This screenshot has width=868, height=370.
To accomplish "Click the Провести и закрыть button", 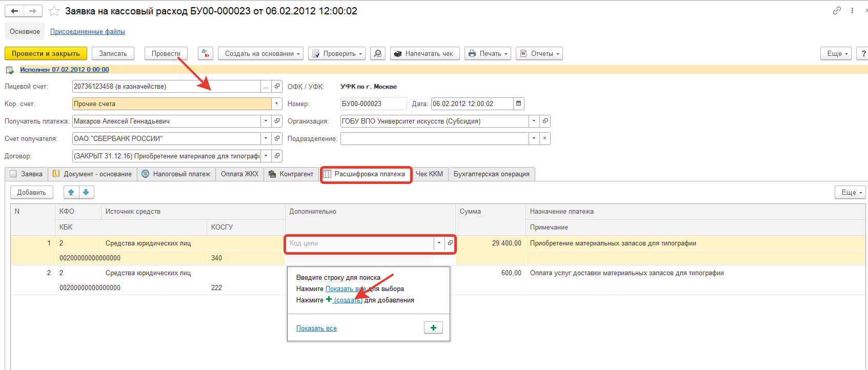I will (46, 53).
